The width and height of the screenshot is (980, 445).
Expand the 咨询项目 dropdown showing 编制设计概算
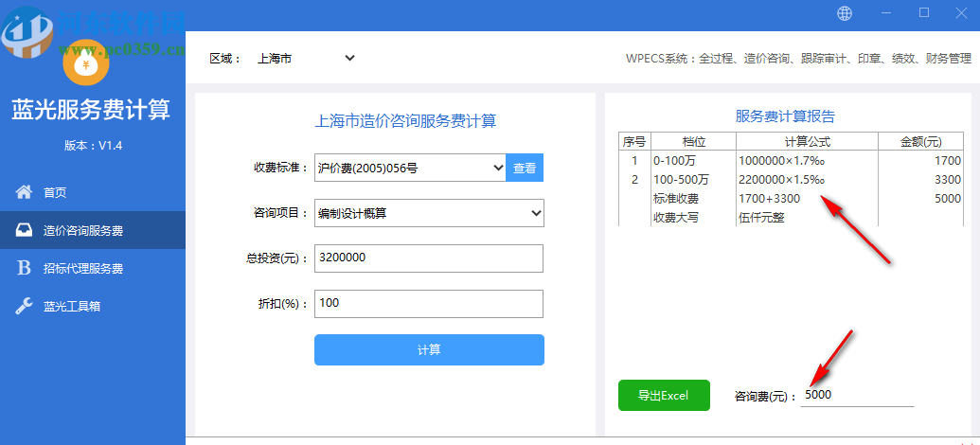429,213
